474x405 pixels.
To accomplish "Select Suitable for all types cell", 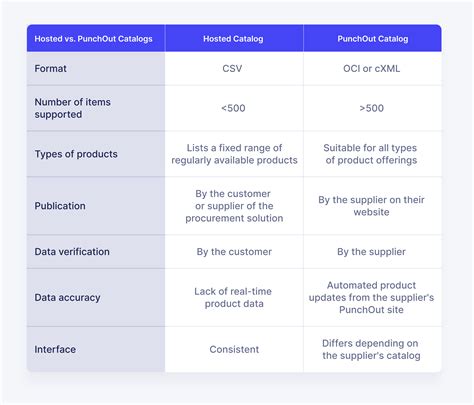I will point(371,154).
